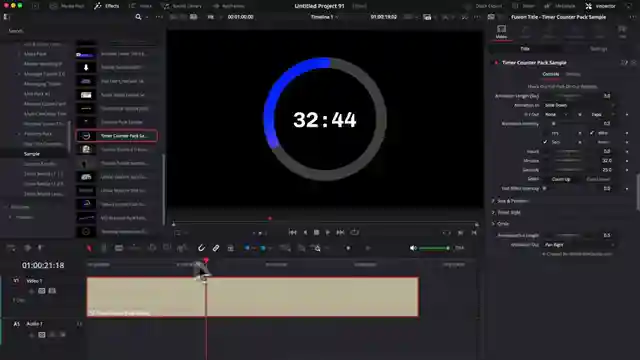Image resolution: width=640 pixels, height=360 pixels.
Task: Click the Count Down button
Action: coord(598,179)
